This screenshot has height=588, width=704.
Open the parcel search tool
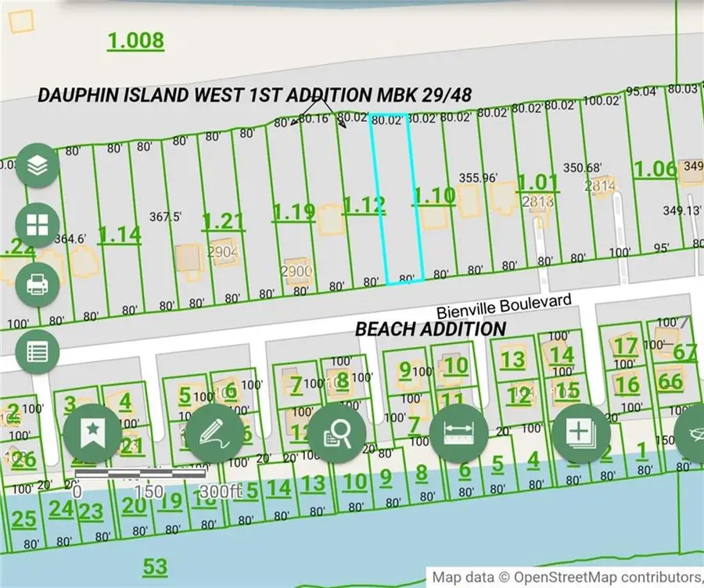[x=336, y=431]
